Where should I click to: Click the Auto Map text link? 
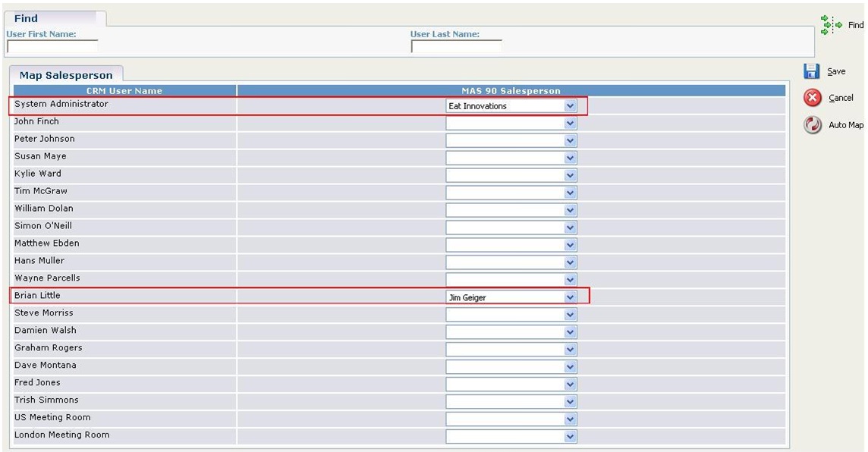tap(846, 125)
